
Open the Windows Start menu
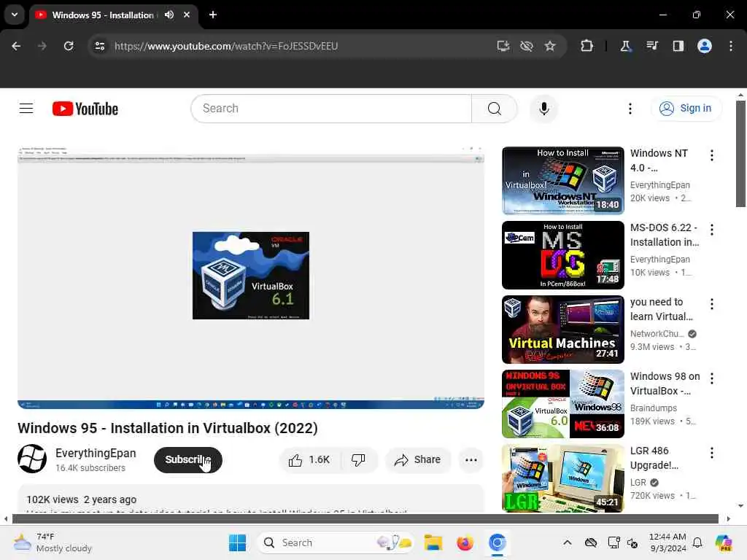237,542
